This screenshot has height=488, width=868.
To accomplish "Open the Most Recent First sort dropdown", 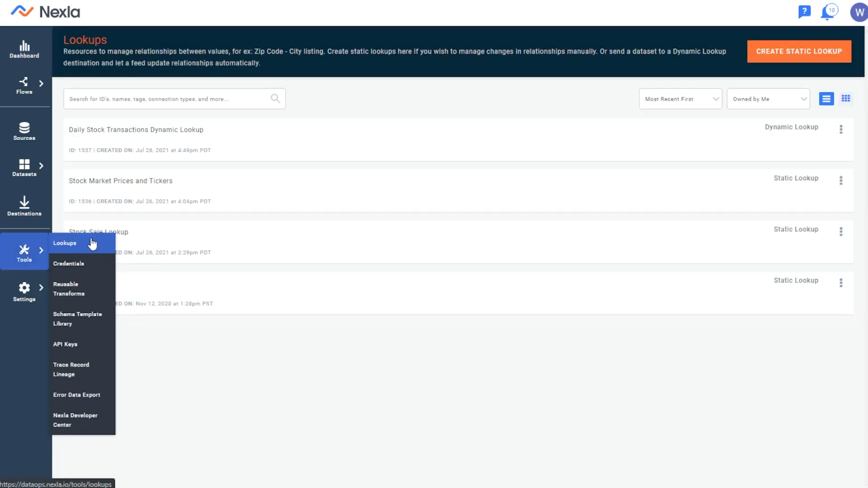I will (680, 99).
